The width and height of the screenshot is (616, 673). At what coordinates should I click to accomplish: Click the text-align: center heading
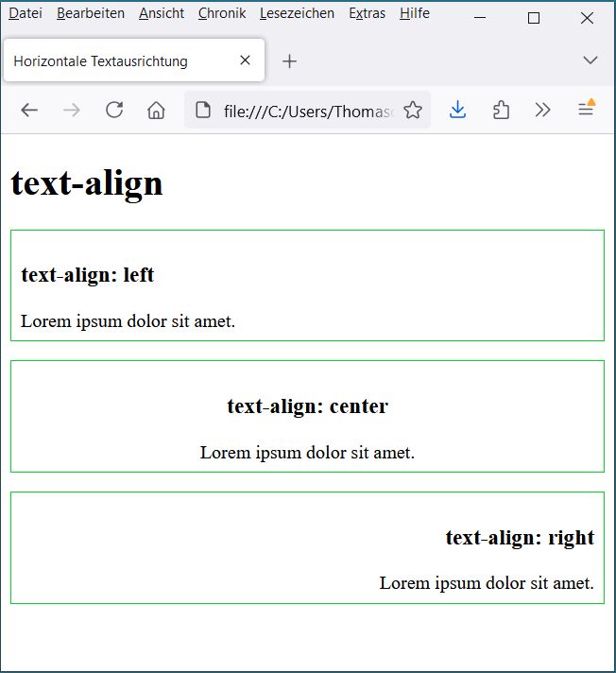307,406
